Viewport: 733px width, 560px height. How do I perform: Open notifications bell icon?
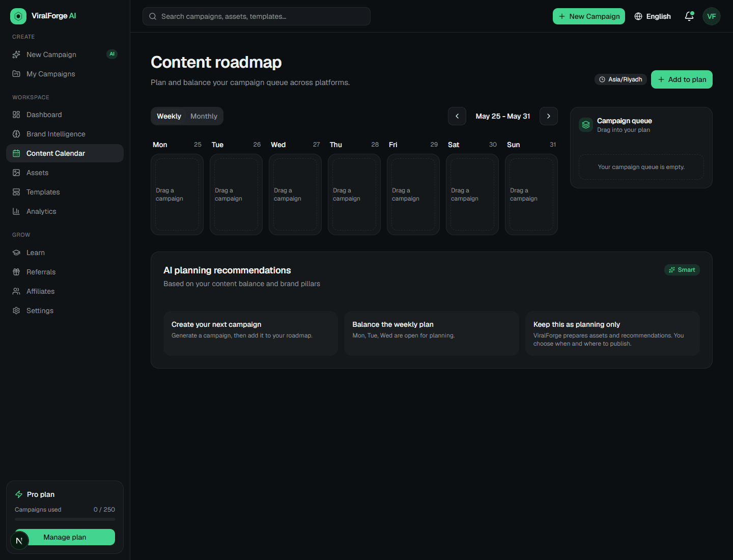(689, 16)
